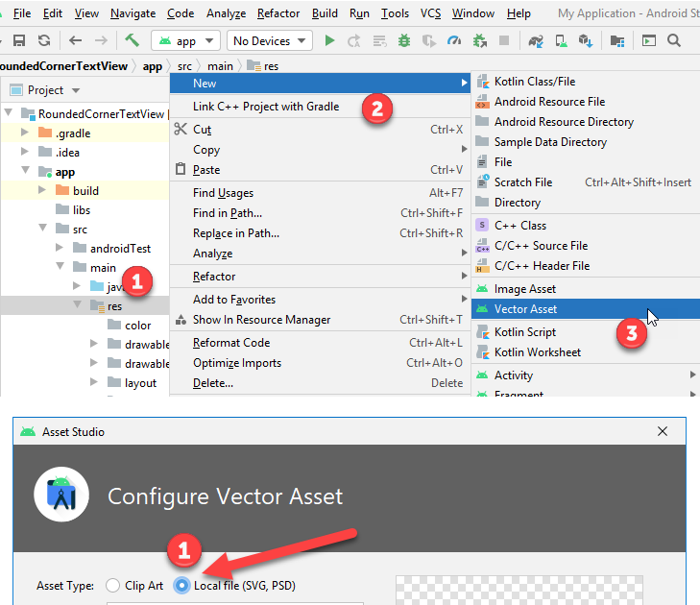The image size is (700, 605).
Task: Collapse the RoundedCornerTextView root node
Action: 9,112
